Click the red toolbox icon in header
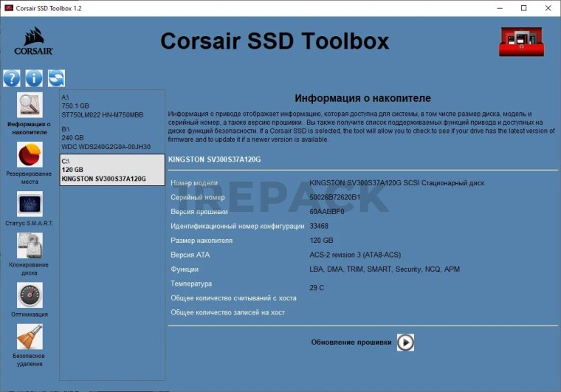 click(521, 41)
